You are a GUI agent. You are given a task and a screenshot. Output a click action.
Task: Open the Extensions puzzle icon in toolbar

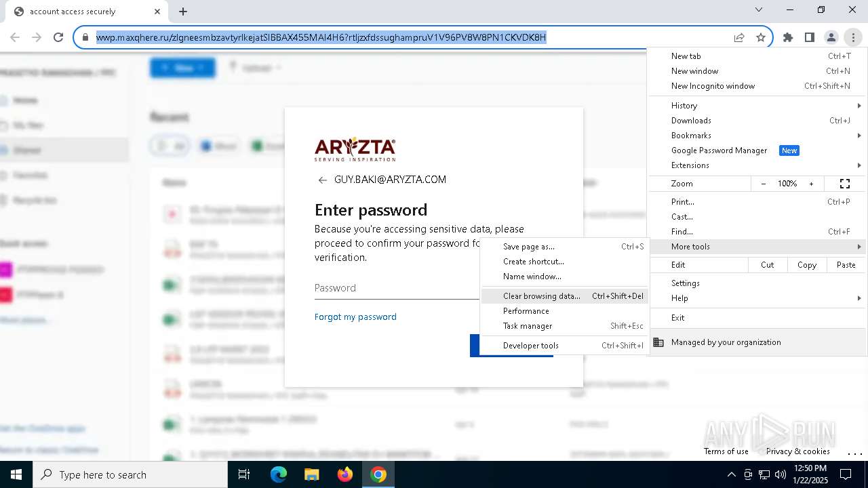pyautogui.click(x=788, y=38)
